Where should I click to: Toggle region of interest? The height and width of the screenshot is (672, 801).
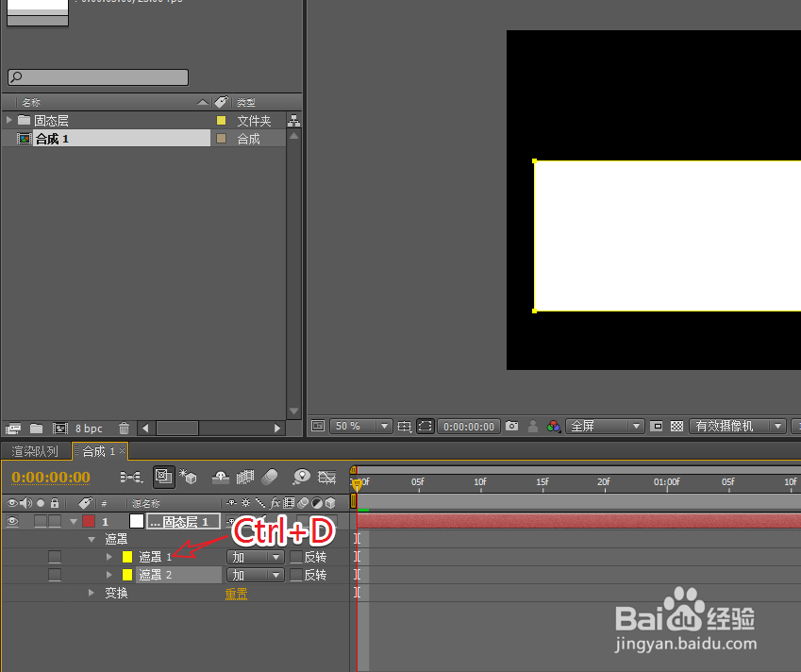657,427
